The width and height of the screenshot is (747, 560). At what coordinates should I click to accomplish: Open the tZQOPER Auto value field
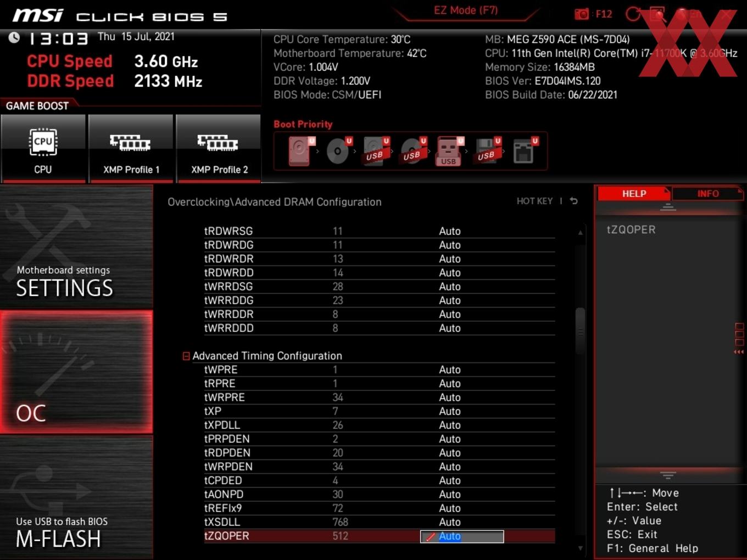pos(462,536)
